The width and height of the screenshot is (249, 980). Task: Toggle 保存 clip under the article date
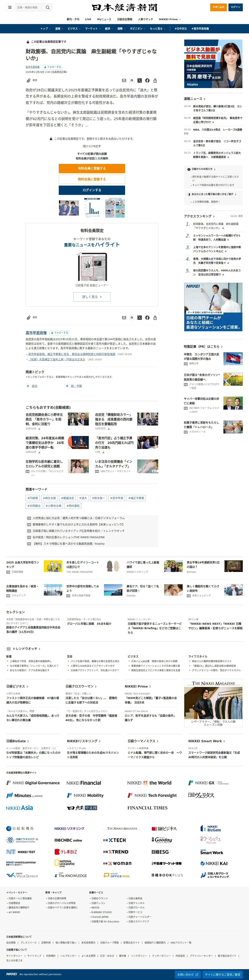point(32,80)
